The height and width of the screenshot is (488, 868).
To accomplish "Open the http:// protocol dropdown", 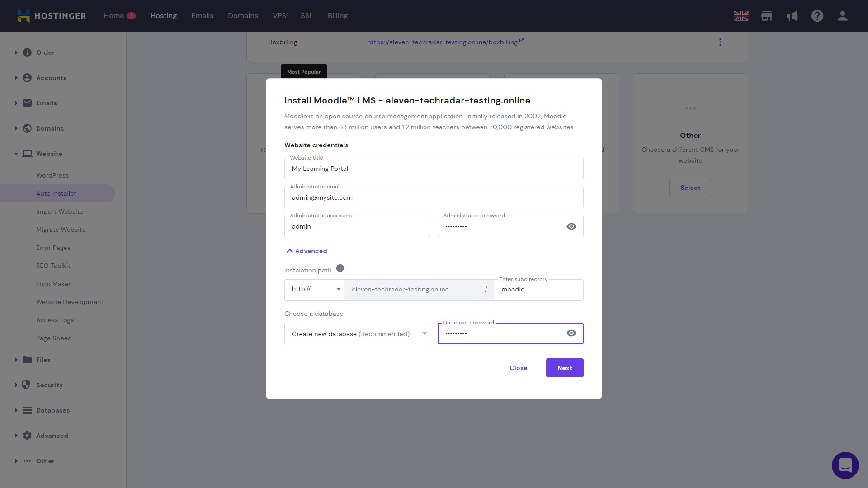I will point(314,290).
